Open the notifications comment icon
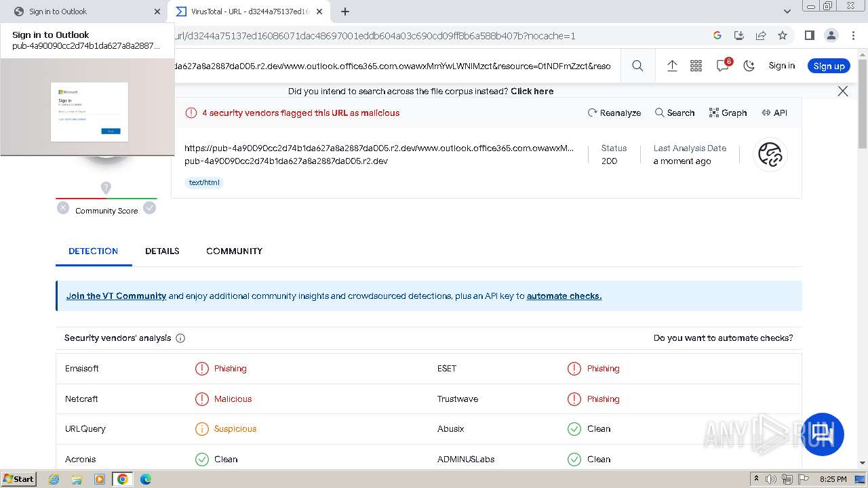 pos(723,65)
